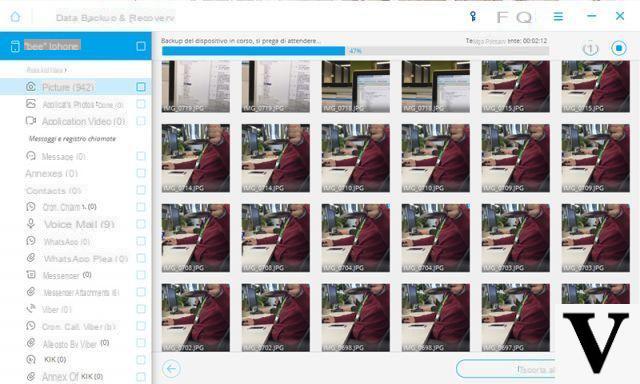
Task: Select Messenger Attachments label
Action: [81, 292]
